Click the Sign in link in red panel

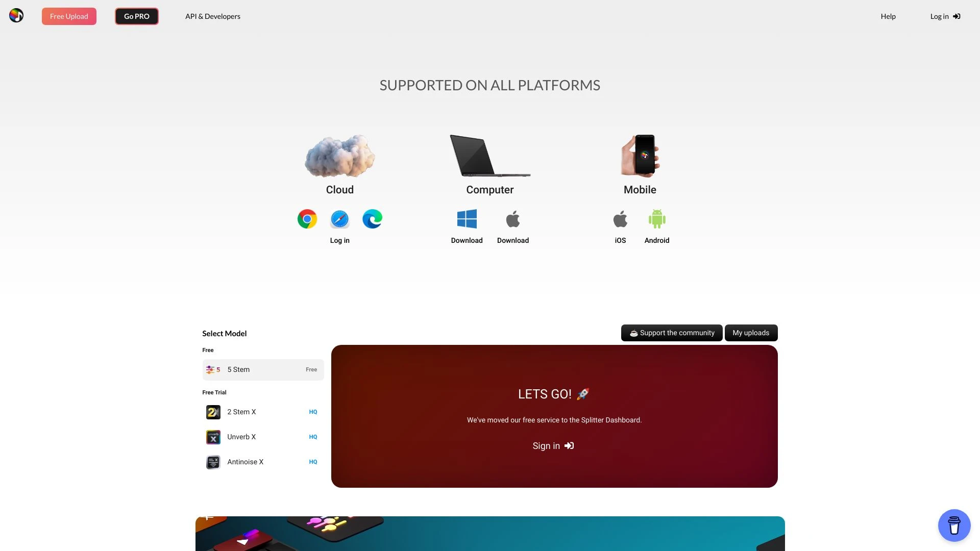[x=554, y=446]
